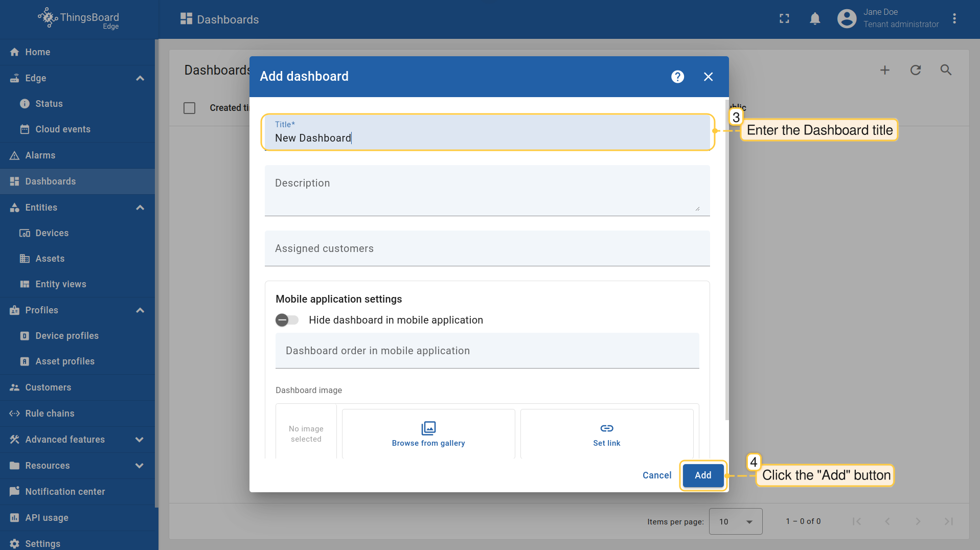The width and height of the screenshot is (980, 550).
Task: Collapse the Edge sidebar section
Action: 140,78
